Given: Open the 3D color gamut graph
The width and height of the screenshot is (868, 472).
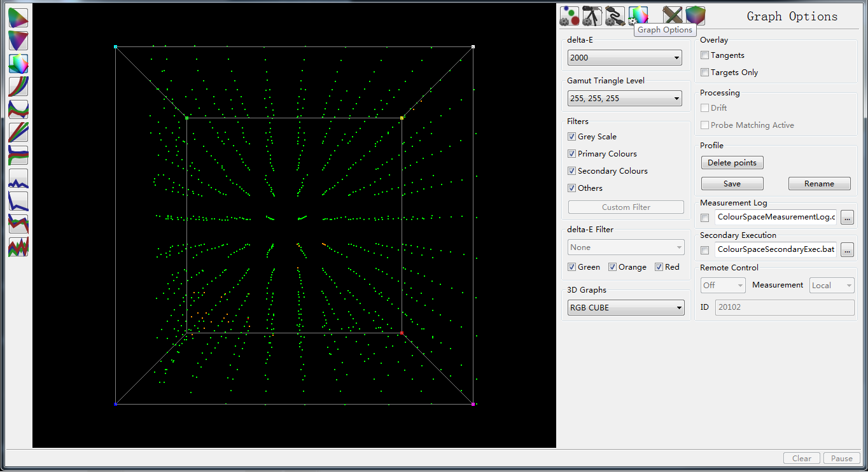Looking at the screenshot, I should pyautogui.click(x=18, y=64).
